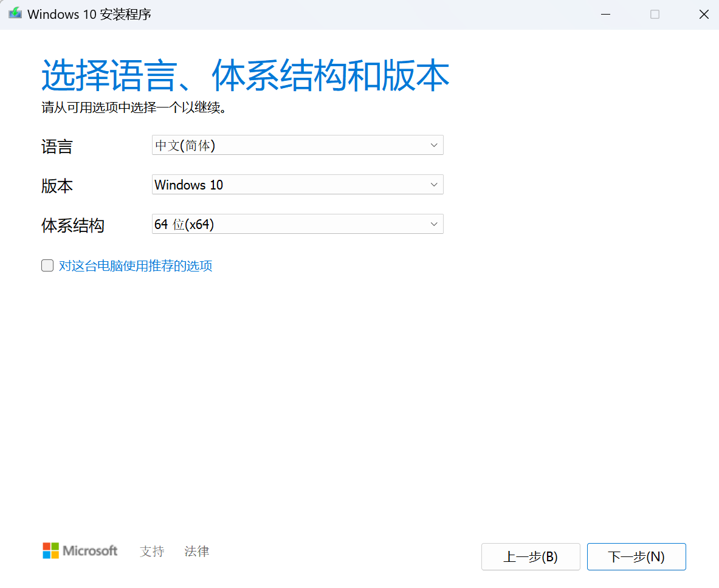Open the 版本 dropdown showing Windows 10
The image size is (719, 588).
[298, 184]
